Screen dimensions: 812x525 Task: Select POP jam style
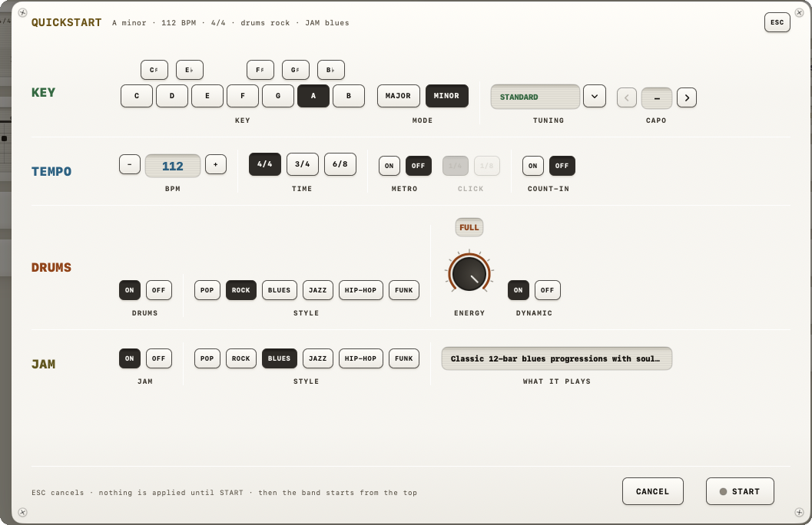point(207,358)
